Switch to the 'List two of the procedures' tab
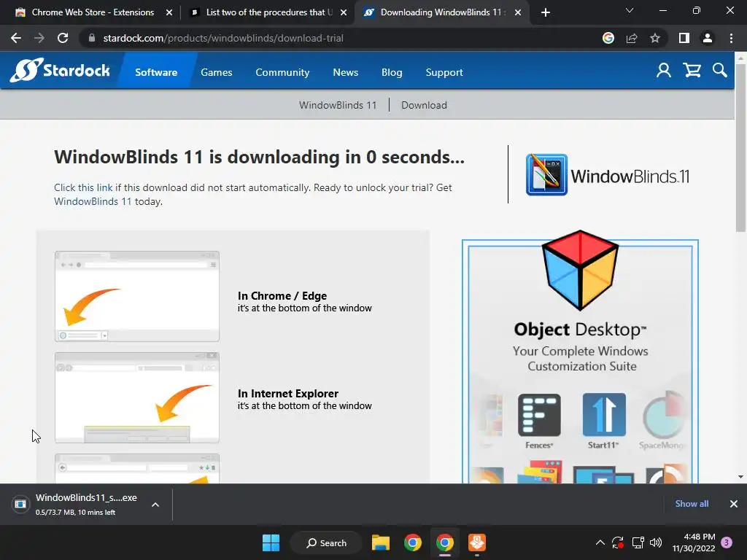This screenshot has height=560, width=747. tap(268, 12)
